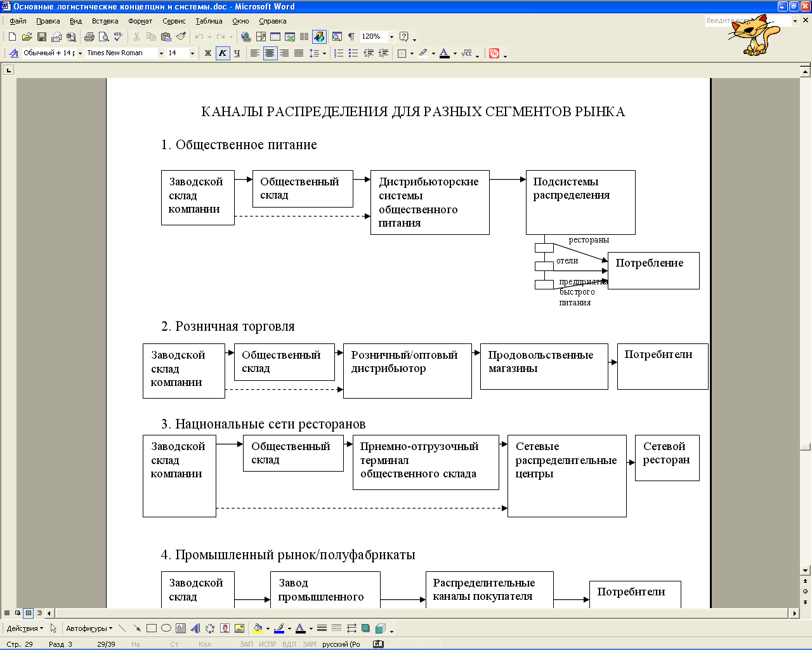The height and width of the screenshot is (650, 812).
Task: Open the Правка menu
Action: 48,21
